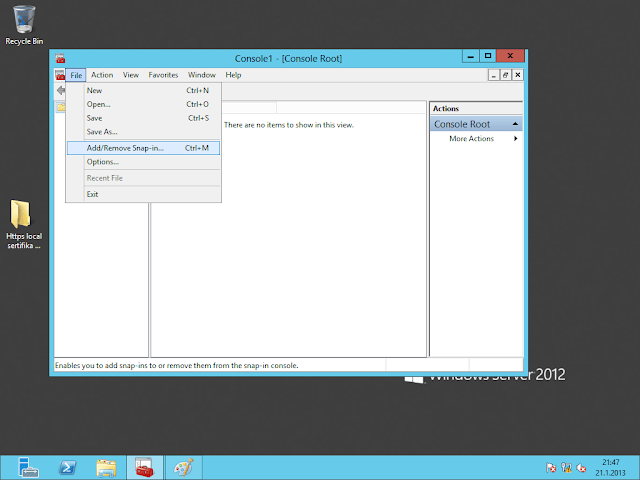The height and width of the screenshot is (480, 640).
Task: Click the MMC toolbox taskbar icon
Action: [x=144, y=467]
